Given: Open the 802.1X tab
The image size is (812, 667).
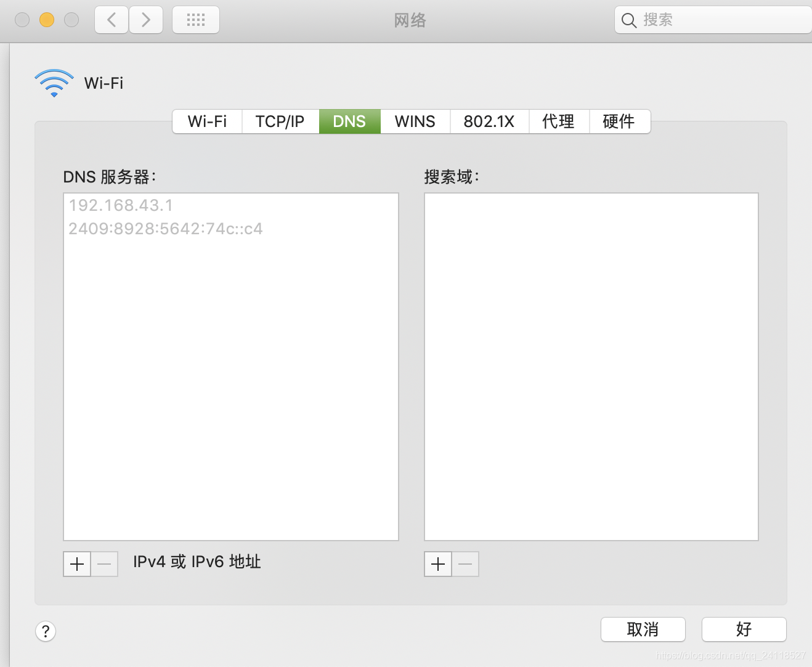Looking at the screenshot, I should pyautogui.click(x=489, y=121).
